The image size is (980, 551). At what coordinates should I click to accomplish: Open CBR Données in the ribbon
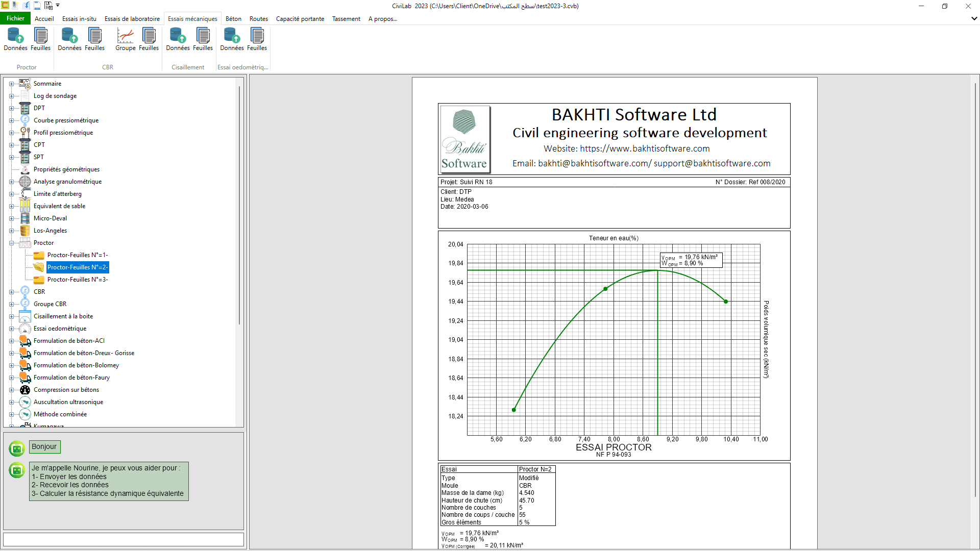[69, 39]
